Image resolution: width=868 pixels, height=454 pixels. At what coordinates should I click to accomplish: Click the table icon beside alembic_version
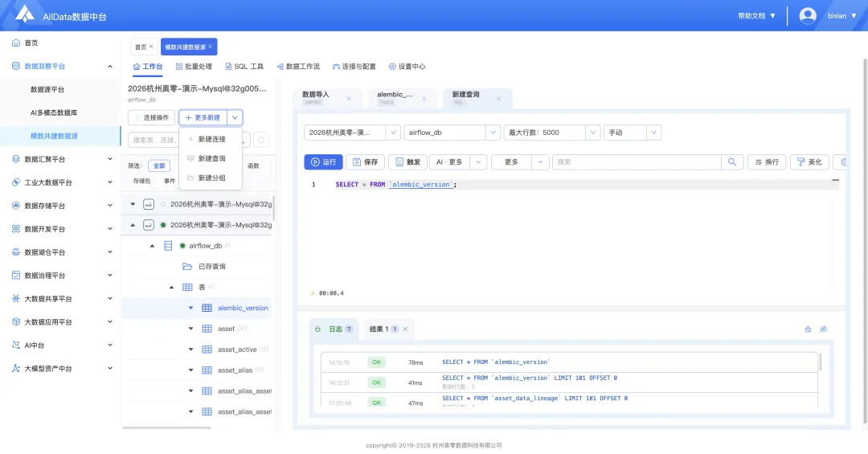tap(207, 308)
